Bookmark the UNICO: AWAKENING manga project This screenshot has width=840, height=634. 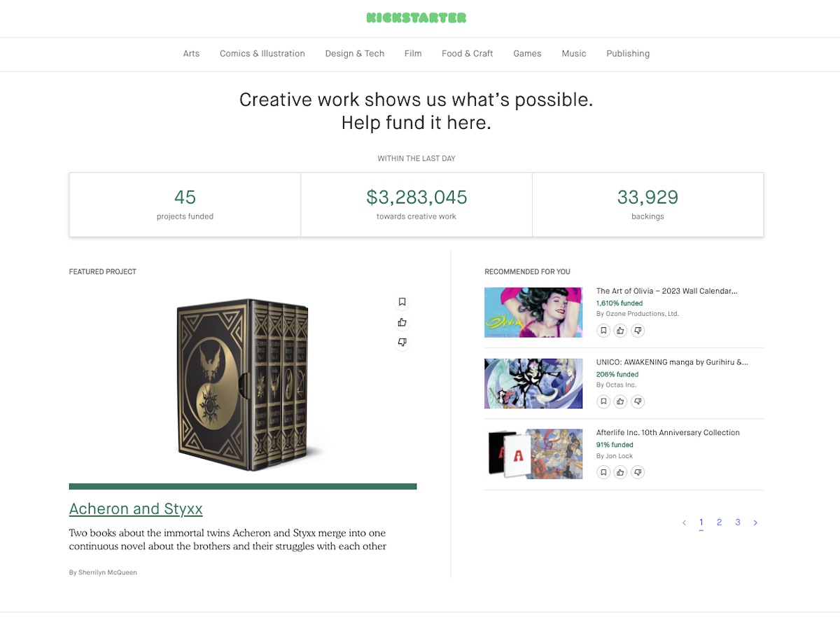tap(603, 401)
